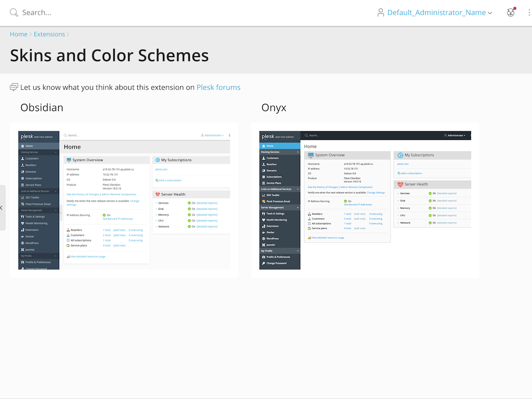The width and height of the screenshot is (532, 399).
Task: Select the Obsidian skin preview thumbnail
Action: click(124, 200)
